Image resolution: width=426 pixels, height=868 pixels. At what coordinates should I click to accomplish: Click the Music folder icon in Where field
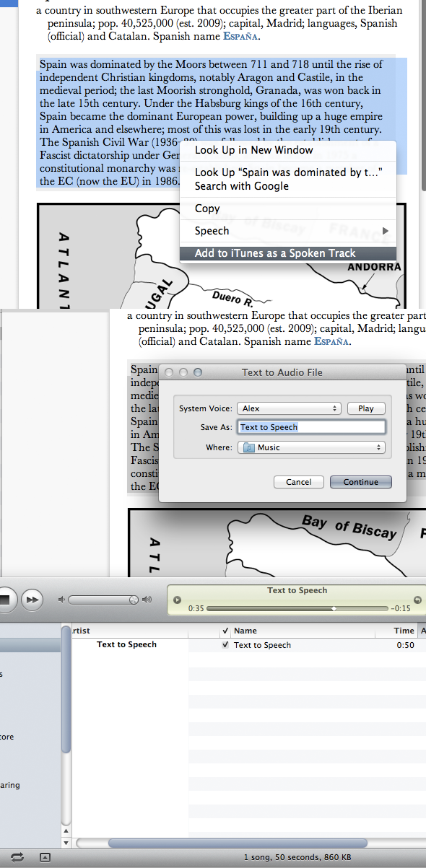(x=248, y=447)
